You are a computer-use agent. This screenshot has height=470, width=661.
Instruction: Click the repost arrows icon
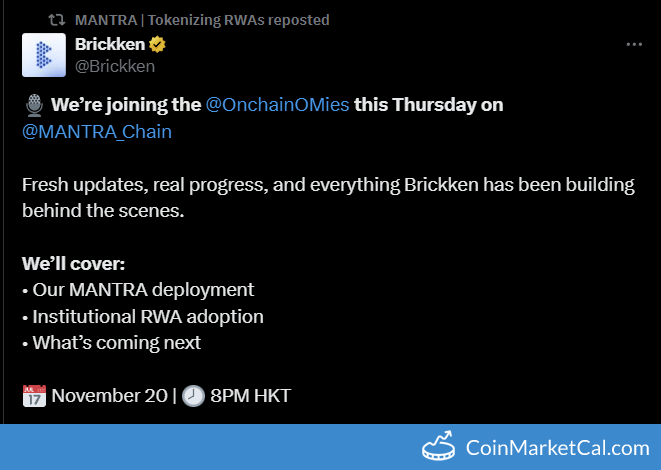59,20
